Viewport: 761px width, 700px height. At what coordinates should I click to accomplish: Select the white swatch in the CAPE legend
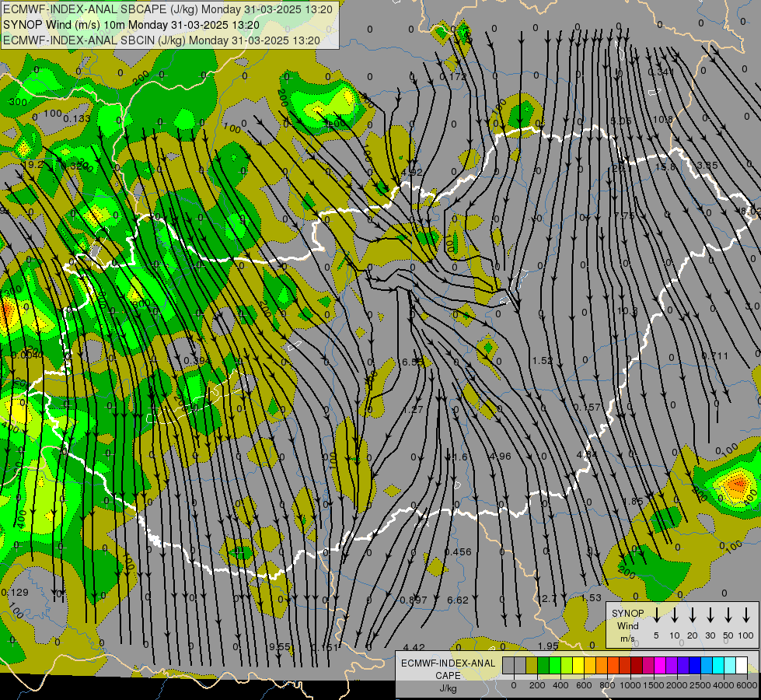point(742,665)
